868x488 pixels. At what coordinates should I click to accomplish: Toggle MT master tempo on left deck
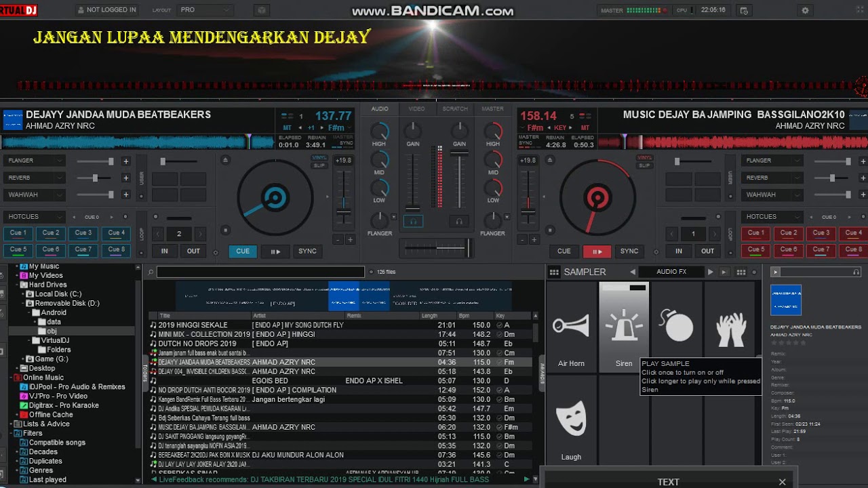287,127
